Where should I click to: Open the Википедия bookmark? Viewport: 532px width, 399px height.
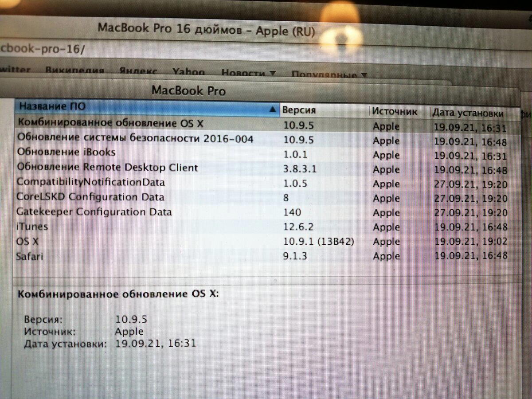point(74,70)
